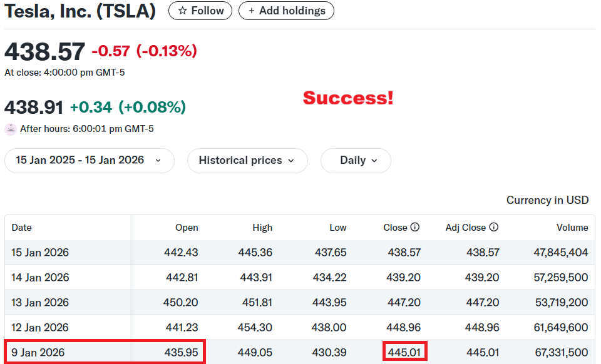Click the after hours moon icon

11,129
